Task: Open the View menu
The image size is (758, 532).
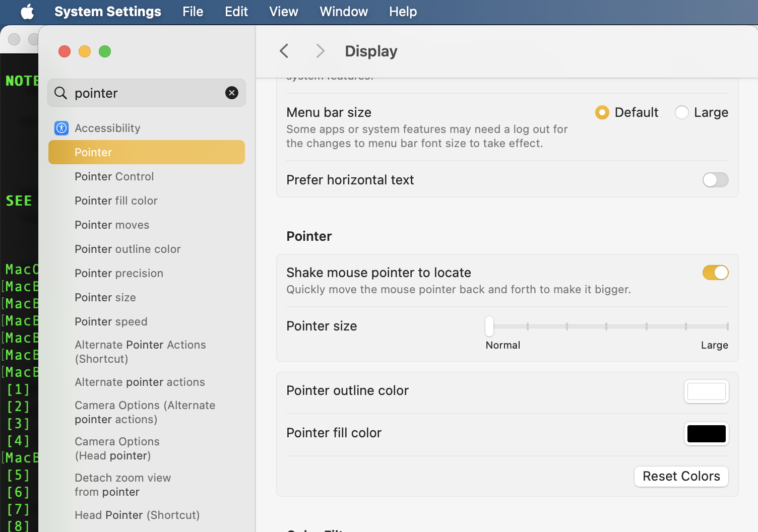Action: pyautogui.click(x=283, y=12)
